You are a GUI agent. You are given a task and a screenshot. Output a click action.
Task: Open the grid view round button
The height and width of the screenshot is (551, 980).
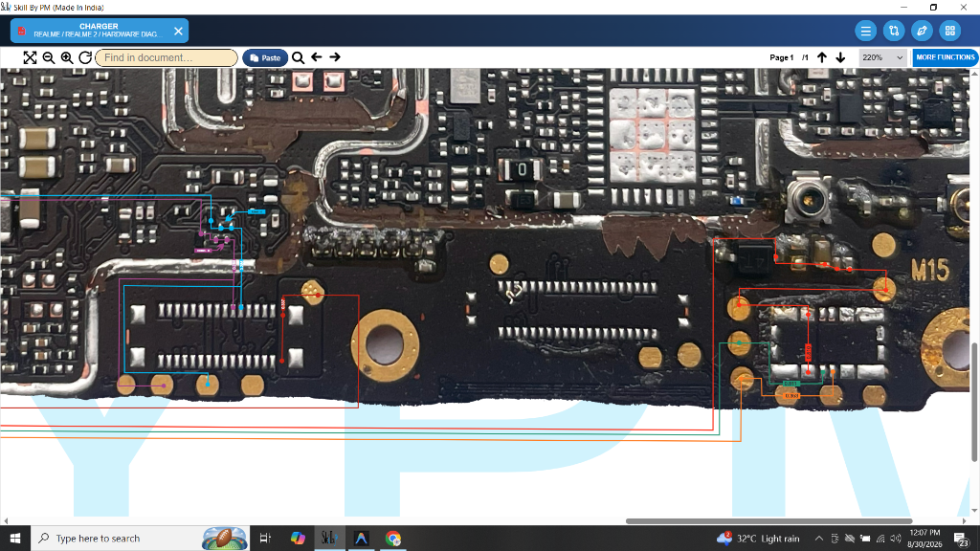pyautogui.click(x=950, y=31)
